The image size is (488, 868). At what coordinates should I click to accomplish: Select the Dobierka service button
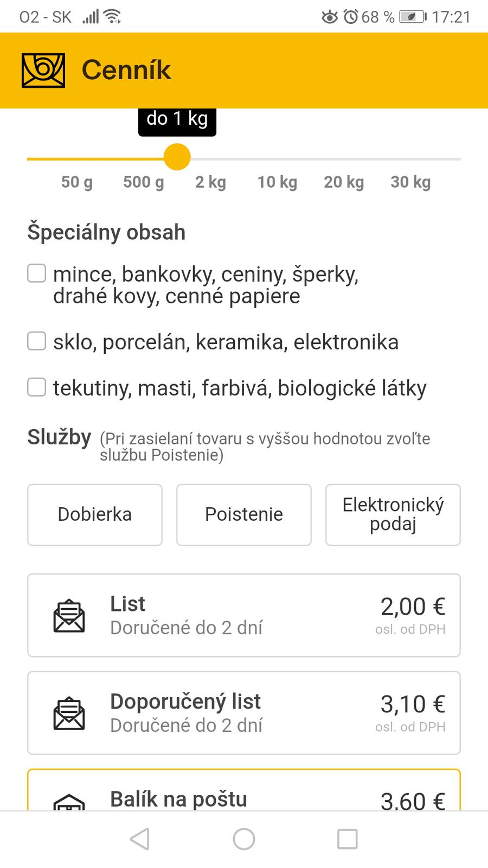point(95,514)
